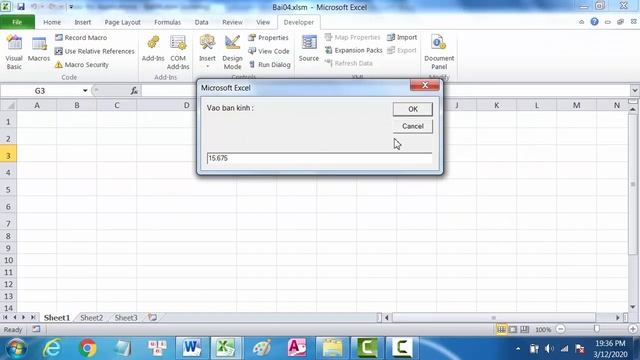The width and height of the screenshot is (640, 360).
Task: Expand the formula bar
Action: [634, 90]
